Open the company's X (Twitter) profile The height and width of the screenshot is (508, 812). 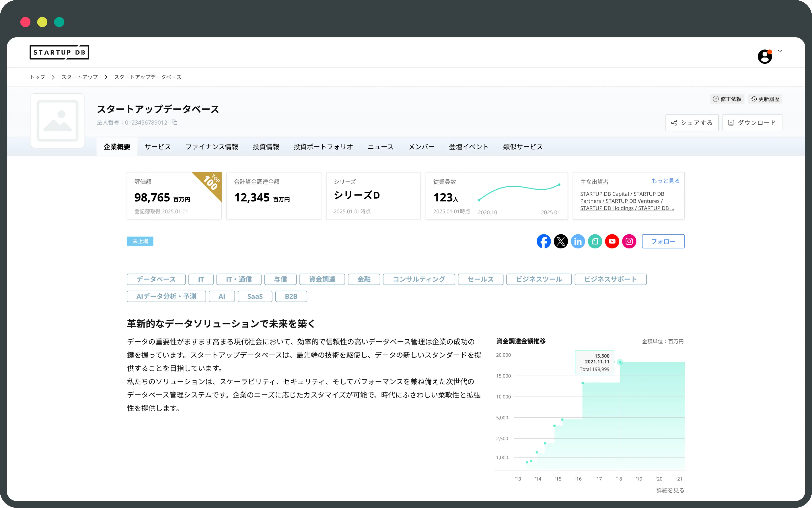click(561, 241)
